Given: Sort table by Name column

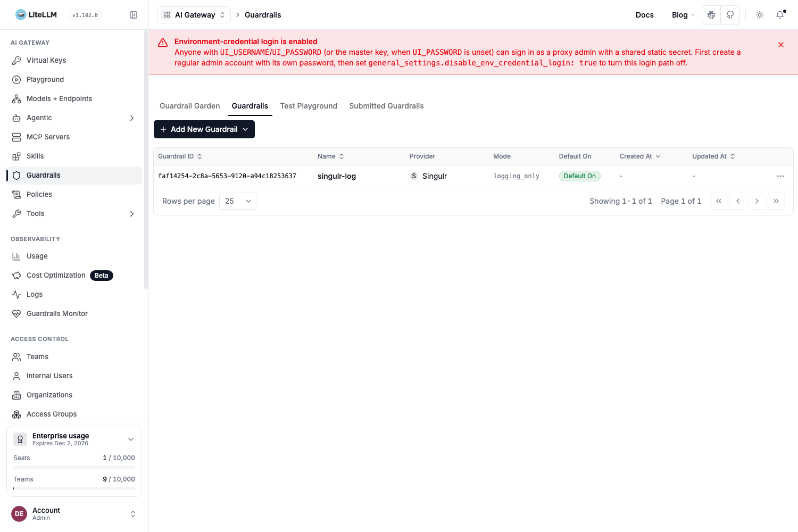Looking at the screenshot, I should tap(331, 156).
